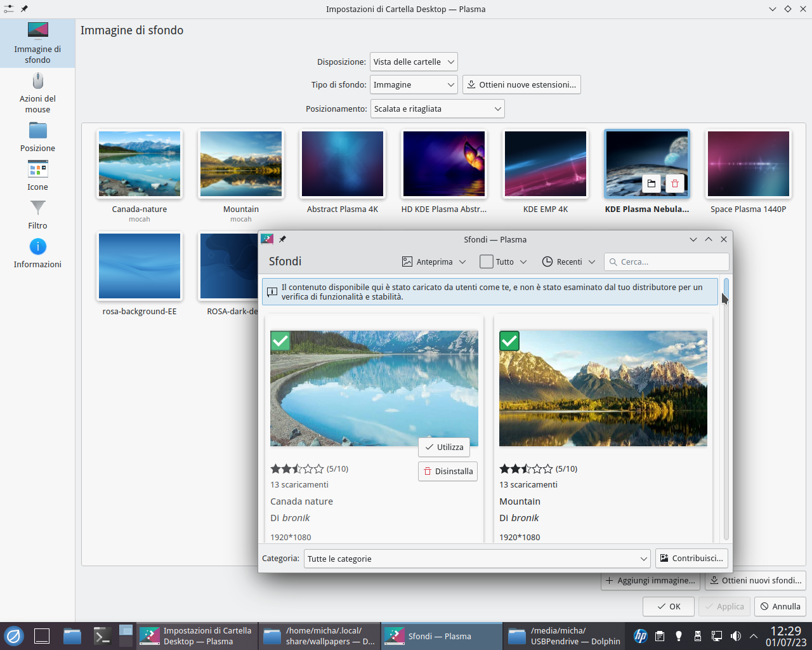Click the Utilizza button
Screen dimensions: 812x650
(444, 448)
